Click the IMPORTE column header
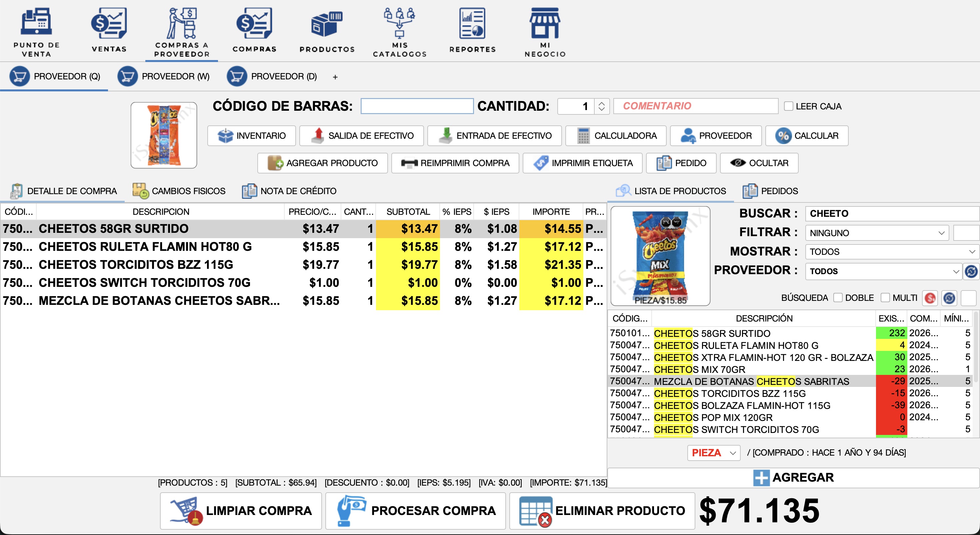The height and width of the screenshot is (535, 980). pyautogui.click(x=551, y=212)
